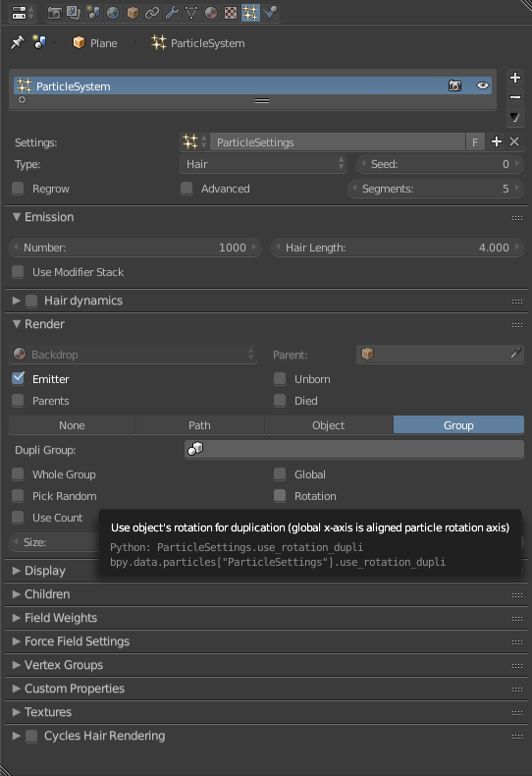Browse particle settings datablocks
The height and width of the screenshot is (776, 532).
click(193, 142)
